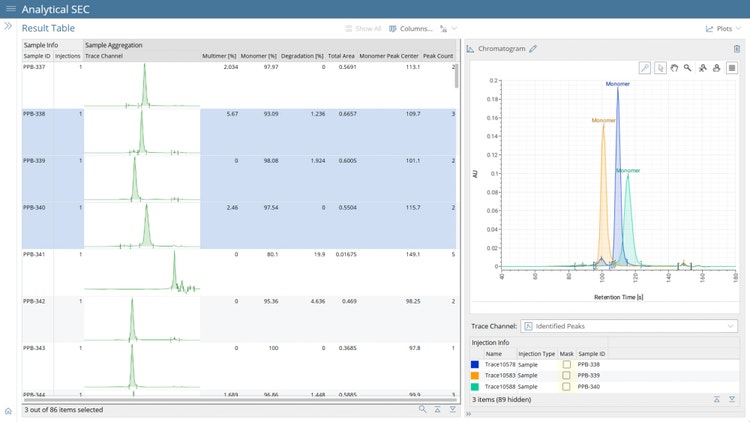
Task: Open the Trace Channel dropdown
Action: tap(629, 326)
